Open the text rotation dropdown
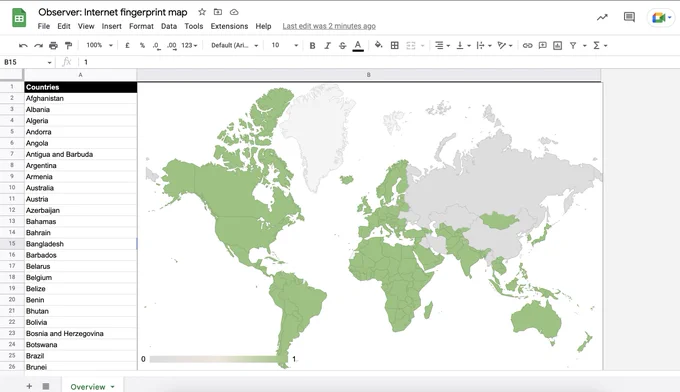The height and width of the screenshot is (392, 680). pos(505,46)
